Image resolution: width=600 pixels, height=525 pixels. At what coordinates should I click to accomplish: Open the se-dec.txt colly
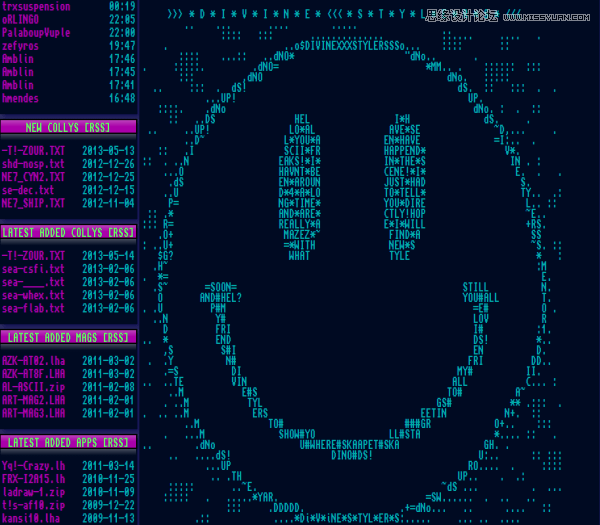[x=28, y=190]
